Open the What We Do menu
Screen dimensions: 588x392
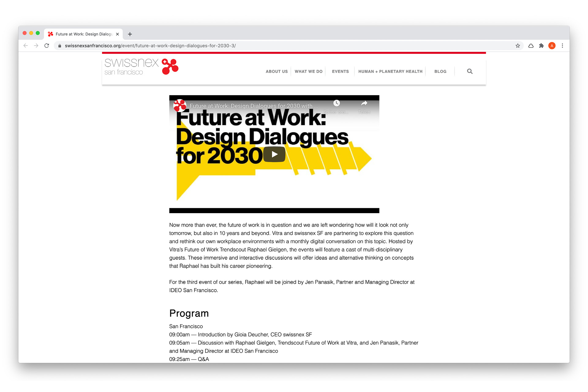click(x=308, y=71)
